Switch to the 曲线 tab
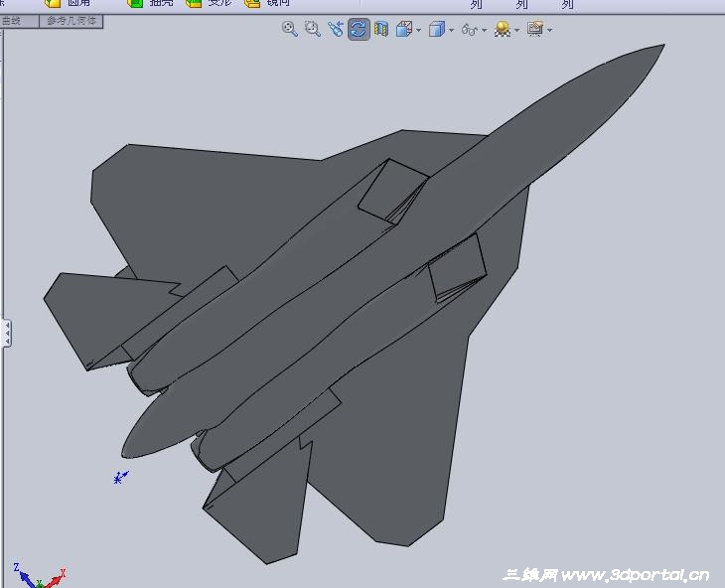Image resolution: width=725 pixels, height=588 pixels. [19, 21]
